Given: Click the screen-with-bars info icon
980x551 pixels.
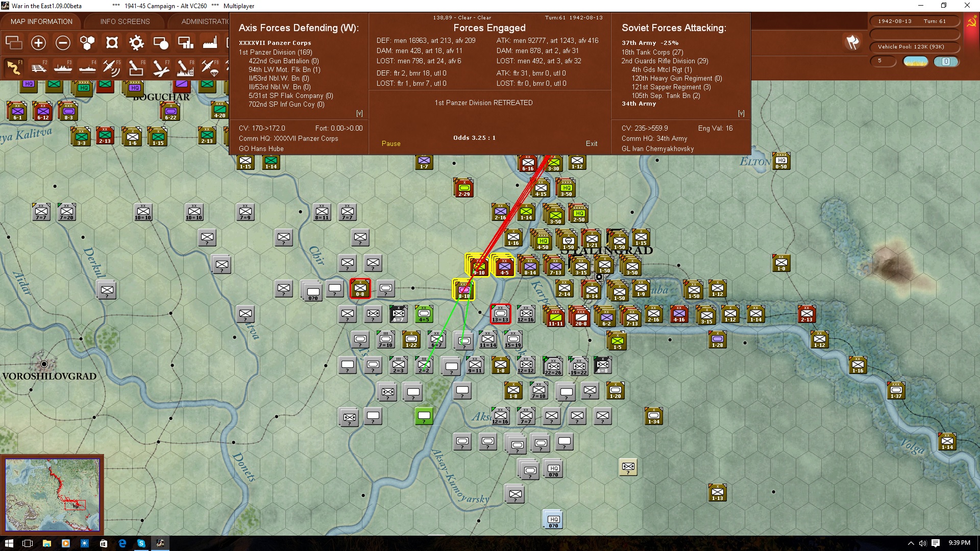Looking at the screenshot, I should tap(185, 43).
